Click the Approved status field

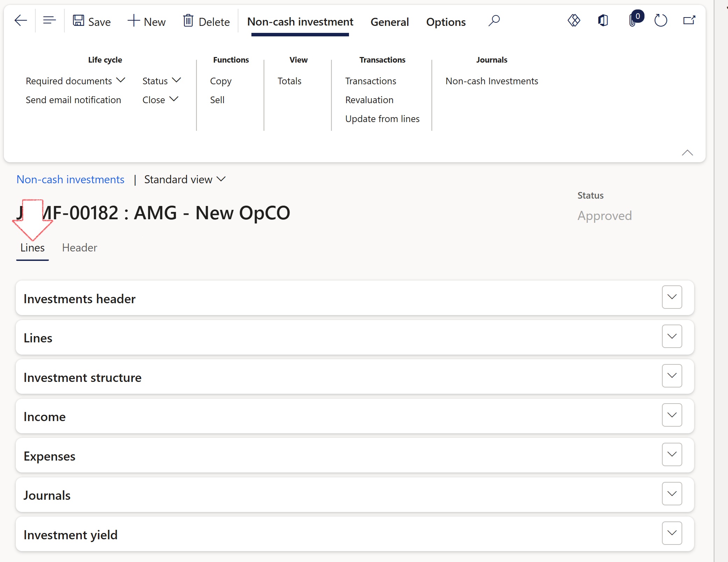click(x=604, y=216)
